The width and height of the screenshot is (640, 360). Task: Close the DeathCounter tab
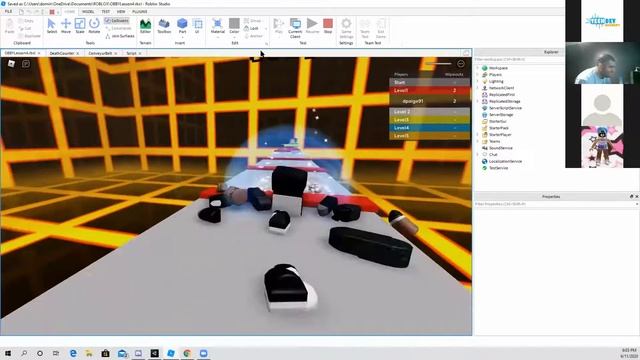[78, 53]
